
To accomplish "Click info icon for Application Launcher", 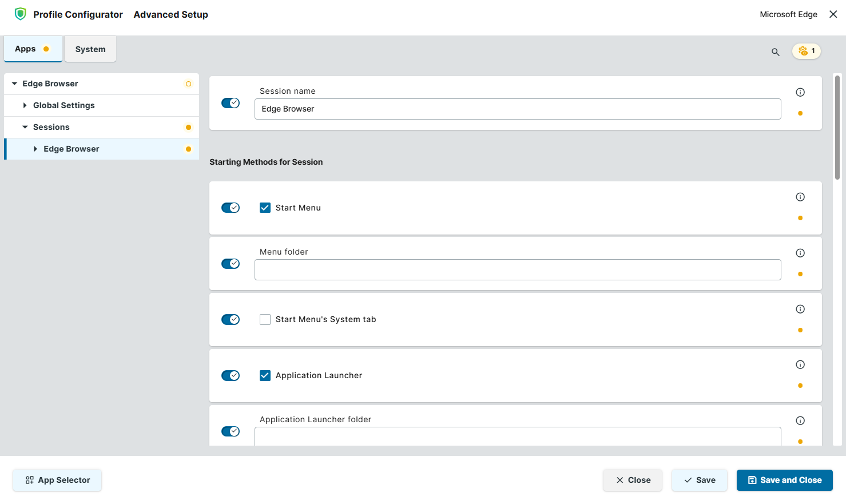I will pyautogui.click(x=800, y=364).
